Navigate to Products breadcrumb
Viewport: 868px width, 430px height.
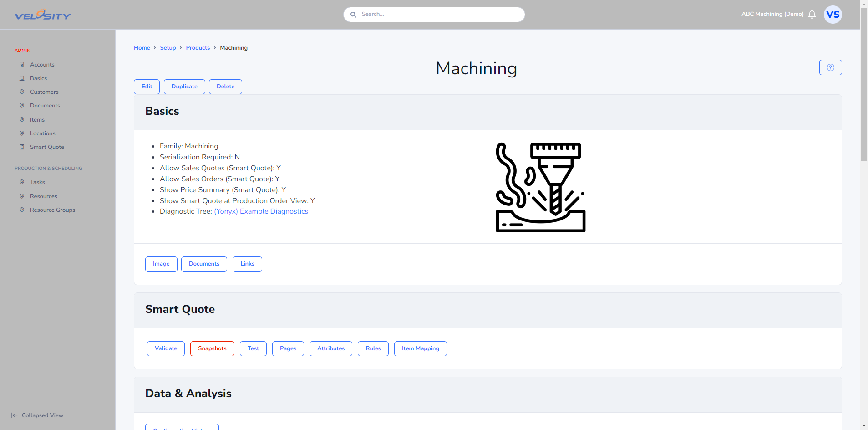tap(198, 48)
